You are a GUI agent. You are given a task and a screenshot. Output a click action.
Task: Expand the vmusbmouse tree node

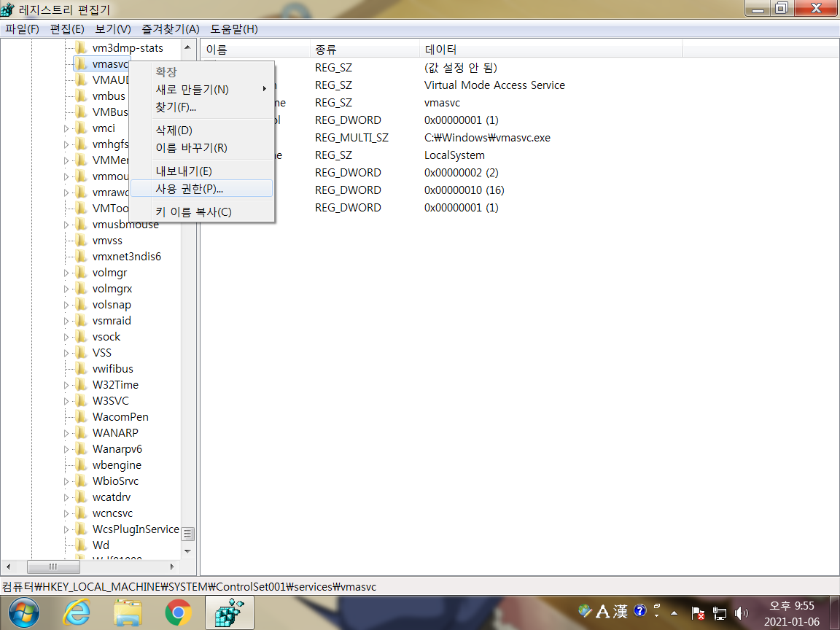[66, 225]
